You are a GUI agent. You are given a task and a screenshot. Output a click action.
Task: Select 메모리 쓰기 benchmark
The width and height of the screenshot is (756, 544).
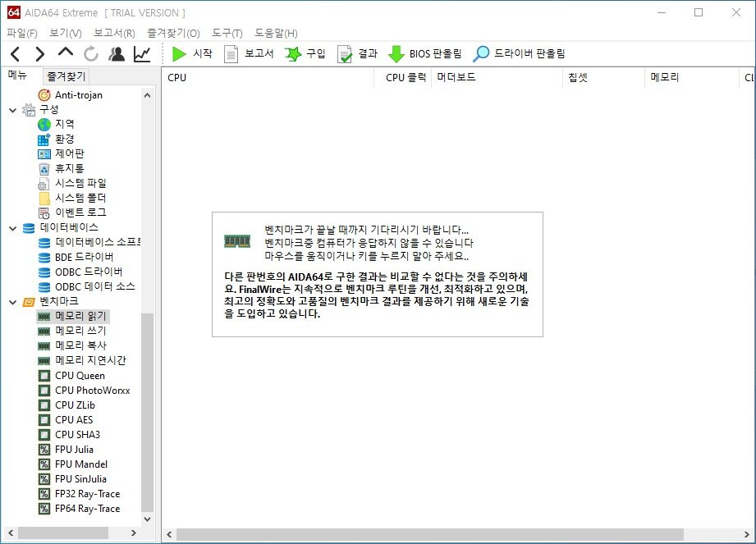tap(72, 331)
